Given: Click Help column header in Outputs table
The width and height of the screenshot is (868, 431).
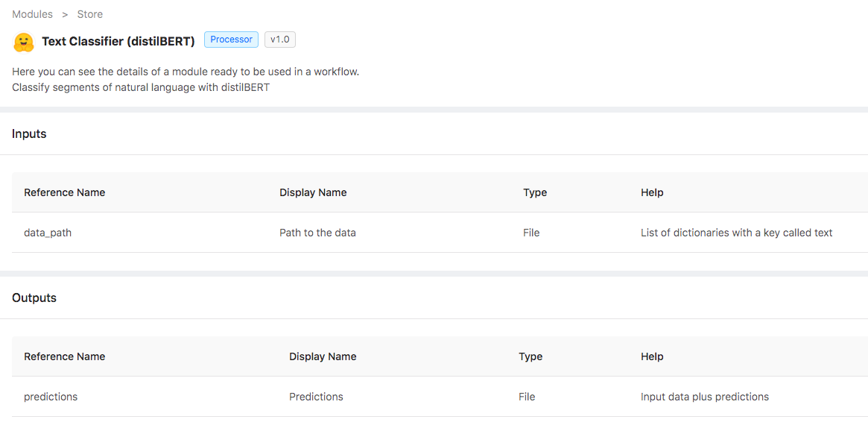Looking at the screenshot, I should (x=652, y=356).
